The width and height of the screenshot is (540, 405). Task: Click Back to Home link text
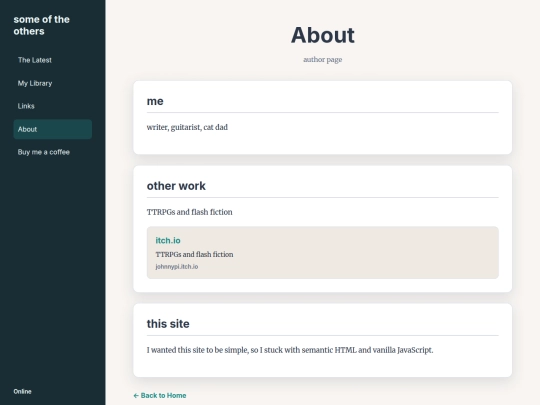tap(164, 395)
